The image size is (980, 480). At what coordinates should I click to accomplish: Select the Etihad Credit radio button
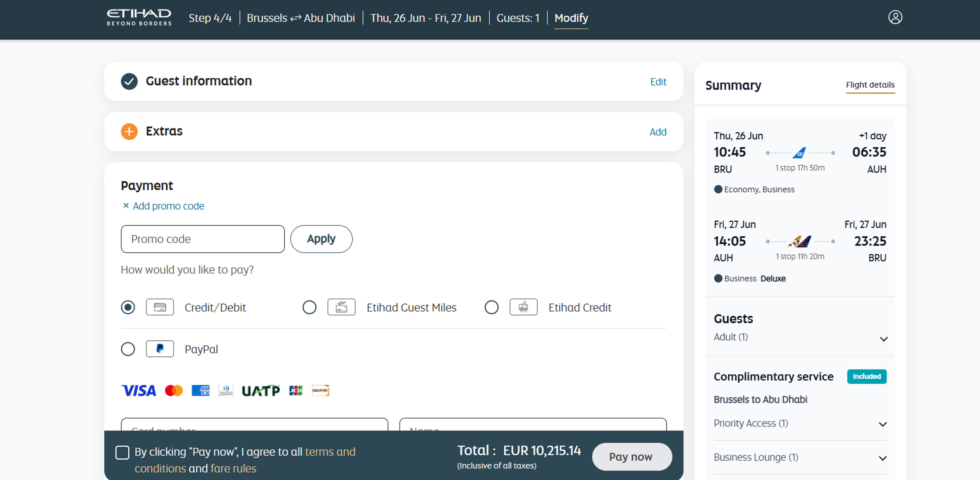point(492,307)
